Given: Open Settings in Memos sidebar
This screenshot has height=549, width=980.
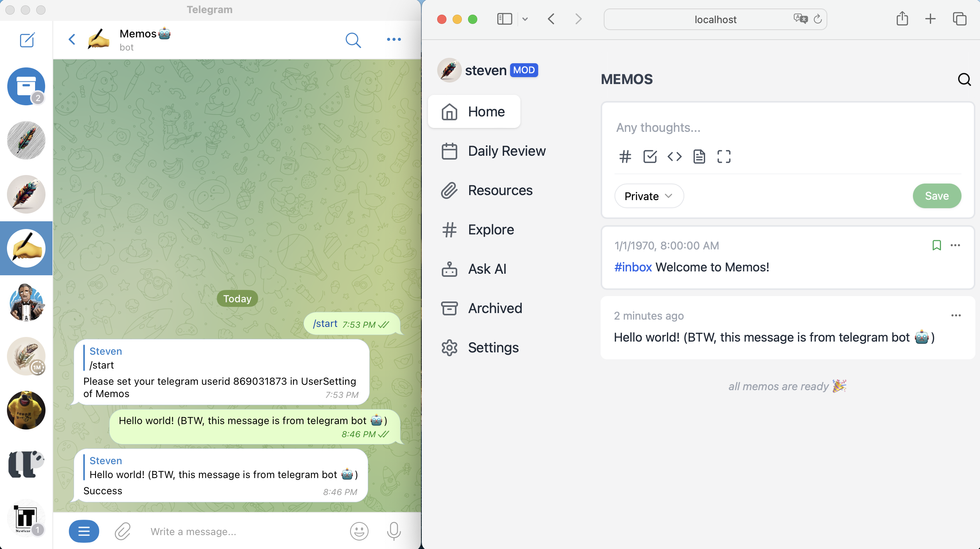Looking at the screenshot, I should coord(480,347).
